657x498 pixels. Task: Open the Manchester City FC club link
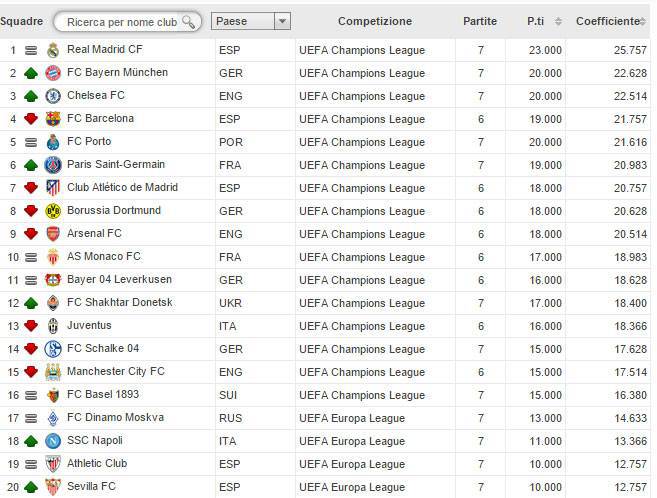116,372
